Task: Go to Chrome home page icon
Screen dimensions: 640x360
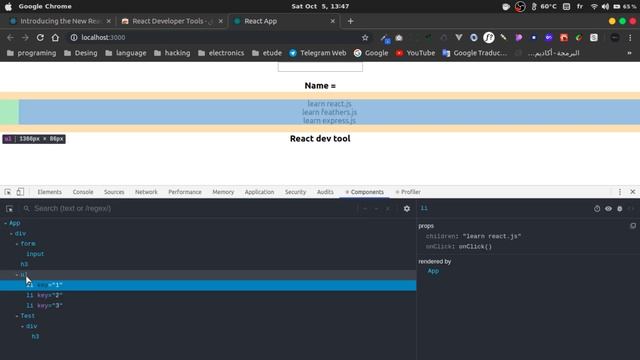Action: pyautogui.click(x=55, y=38)
